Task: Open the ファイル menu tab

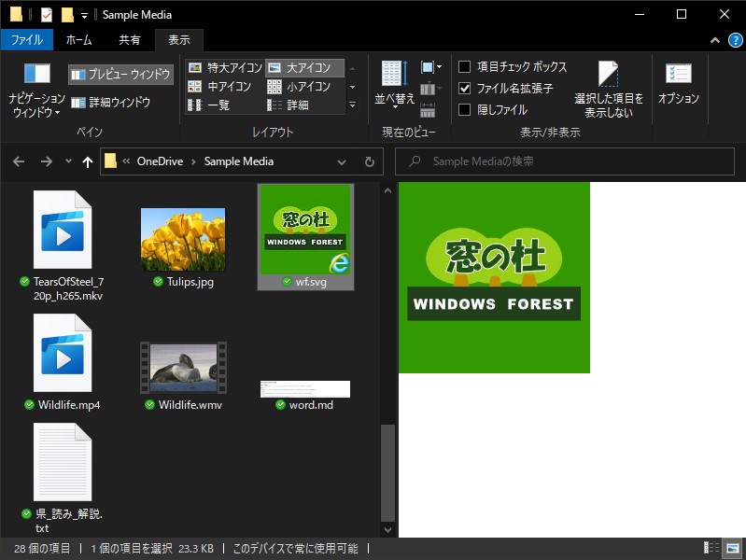Action: pos(27,40)
